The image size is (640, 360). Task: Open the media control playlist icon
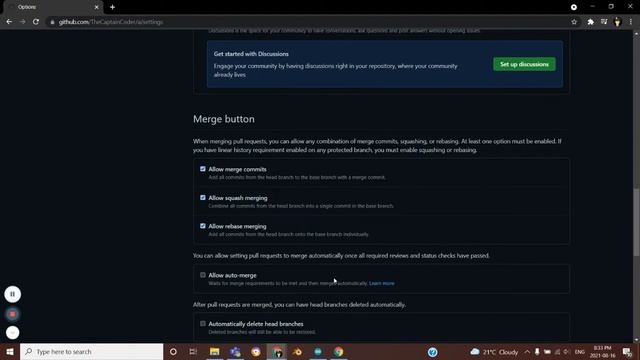coord(604,22)
